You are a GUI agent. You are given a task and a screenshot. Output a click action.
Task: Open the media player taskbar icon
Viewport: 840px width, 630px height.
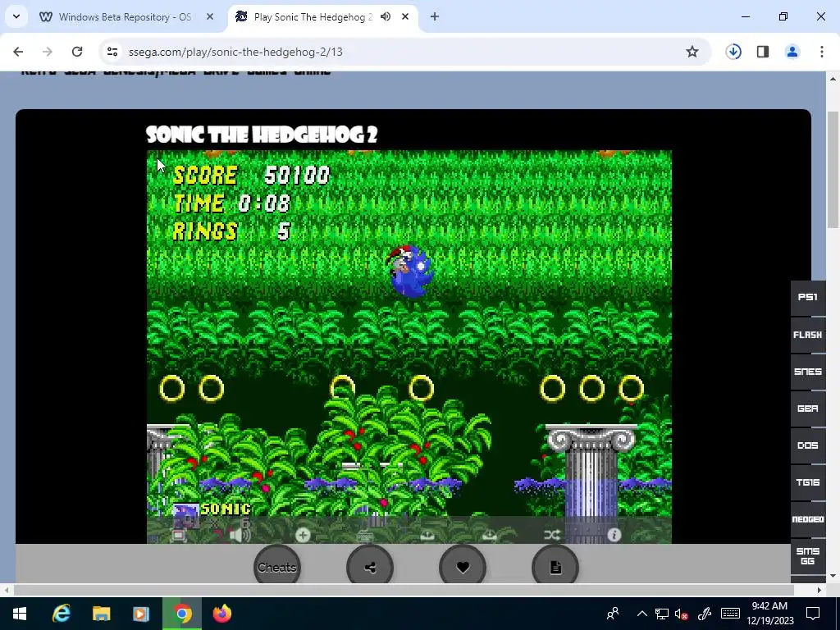point(141,614)
